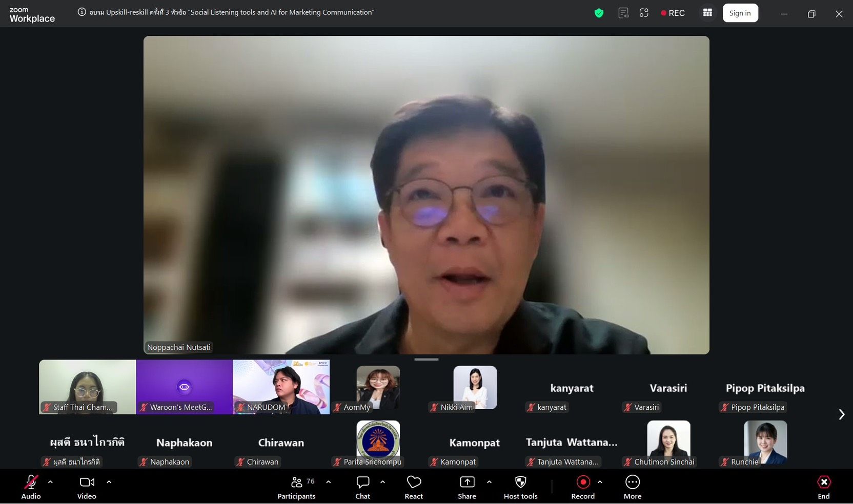853x504 pixels.
Task: Open Host tools
Action: point(520,487)
